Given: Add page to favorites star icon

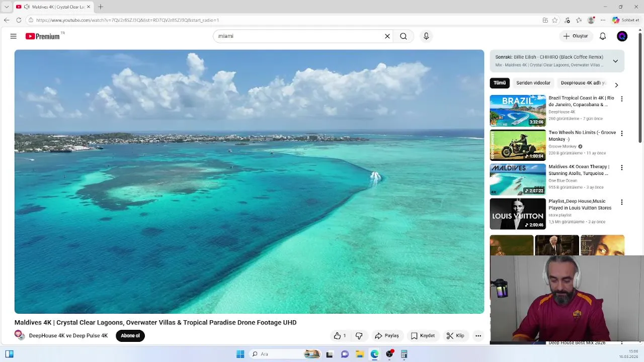Looking at the screenshot, I should 555,20.
